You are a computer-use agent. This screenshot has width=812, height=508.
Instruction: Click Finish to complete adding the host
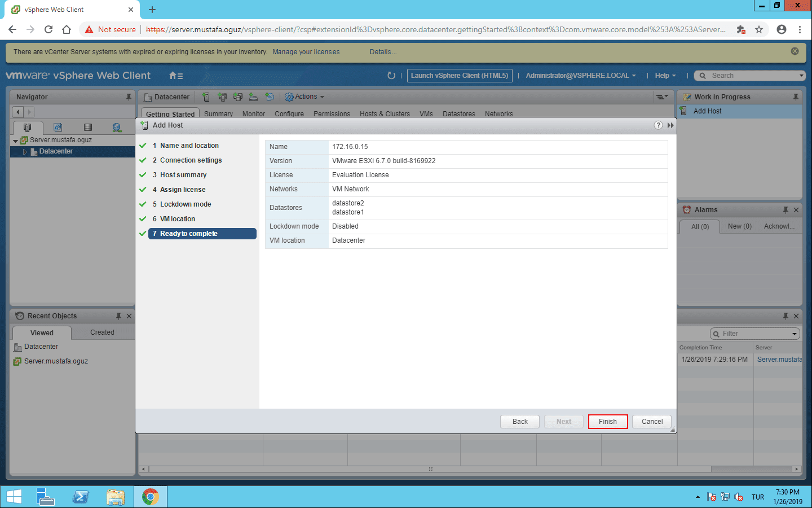(607, 421)
